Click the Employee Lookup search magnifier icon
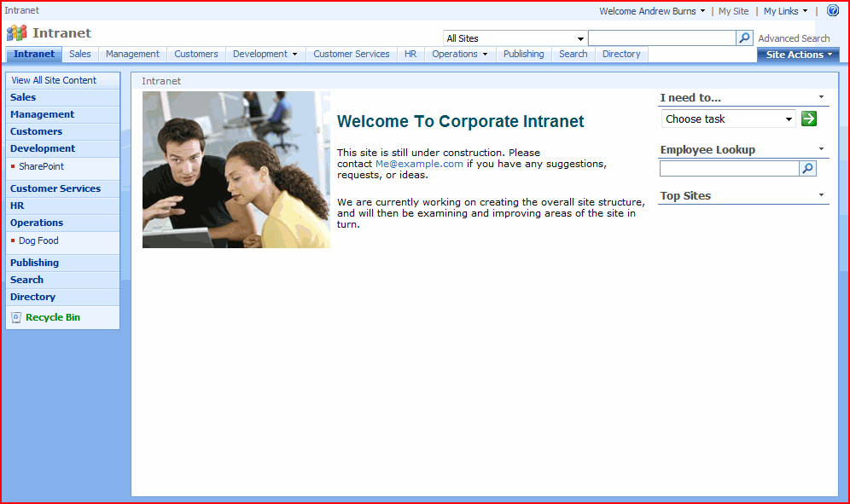The height and width of the screenshot is (504, 850). tap(807, 169)
